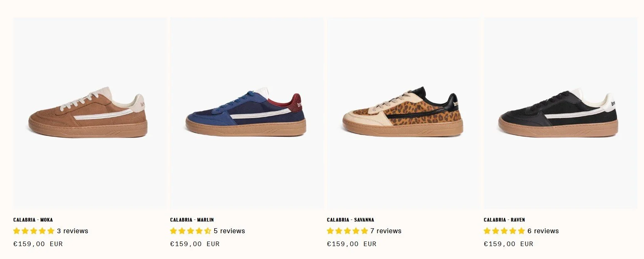Open the Calabria - Savanna product title
The width and height of the screenshot is (644, 259).
(x=350, y=220)
